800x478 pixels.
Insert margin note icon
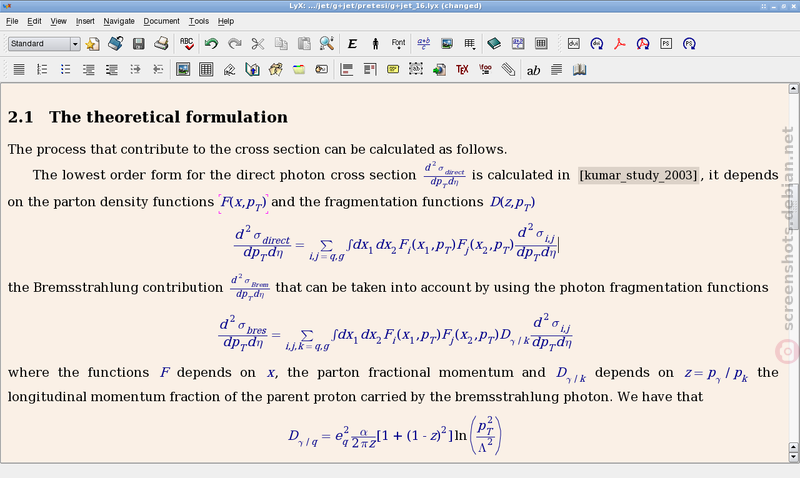pyautogui.click(x=370, y=69)
